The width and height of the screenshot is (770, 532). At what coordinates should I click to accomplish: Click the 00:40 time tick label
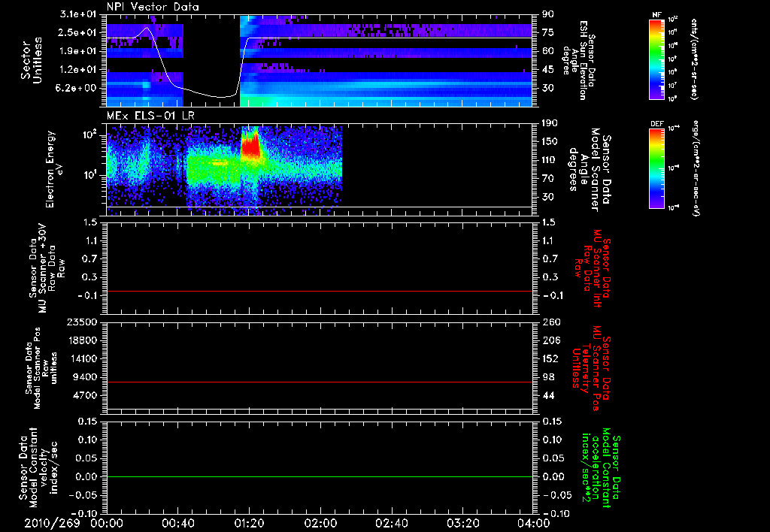coord(177,523)
